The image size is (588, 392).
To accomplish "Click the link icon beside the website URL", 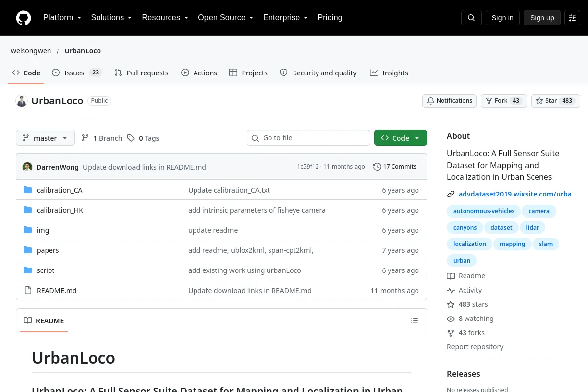I will tap(451, 194).
